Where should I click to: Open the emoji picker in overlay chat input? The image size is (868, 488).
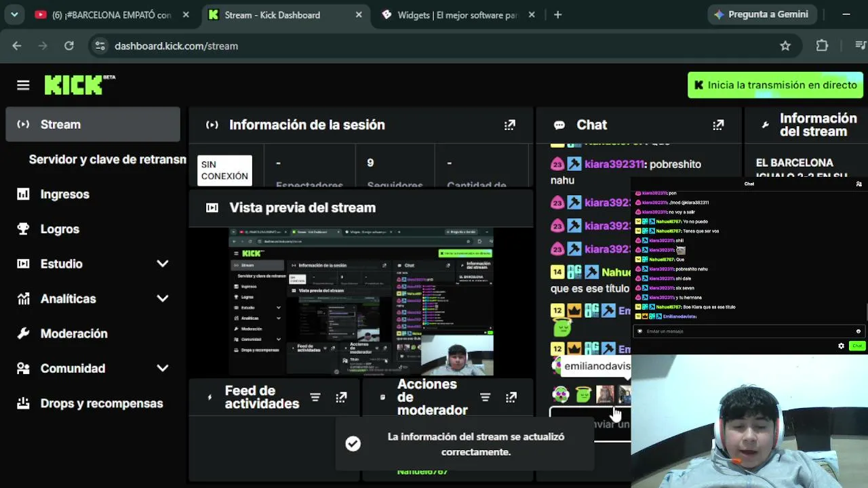point(858,331)
